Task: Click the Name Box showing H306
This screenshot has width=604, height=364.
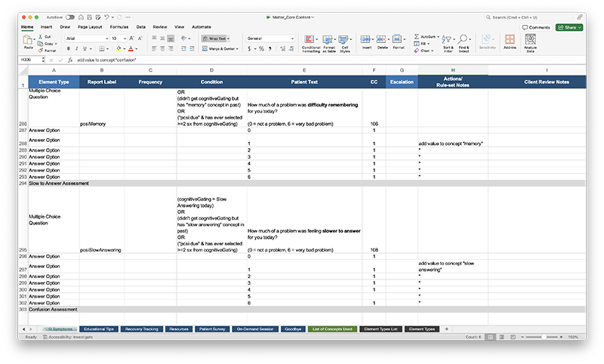Action: coord(31,60)
